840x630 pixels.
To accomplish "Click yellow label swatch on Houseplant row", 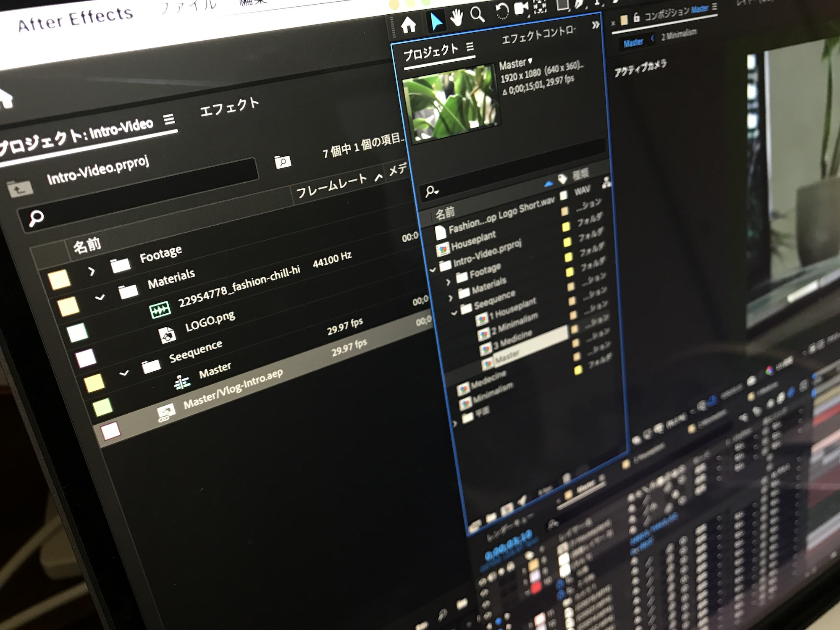I will coord(566,227).
